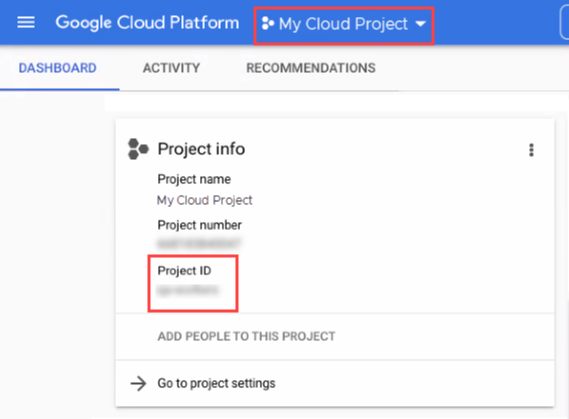Select the blurred project number value
Image resolution: width=569 pixels, height=419 pixels.
[x=199, y=243]
